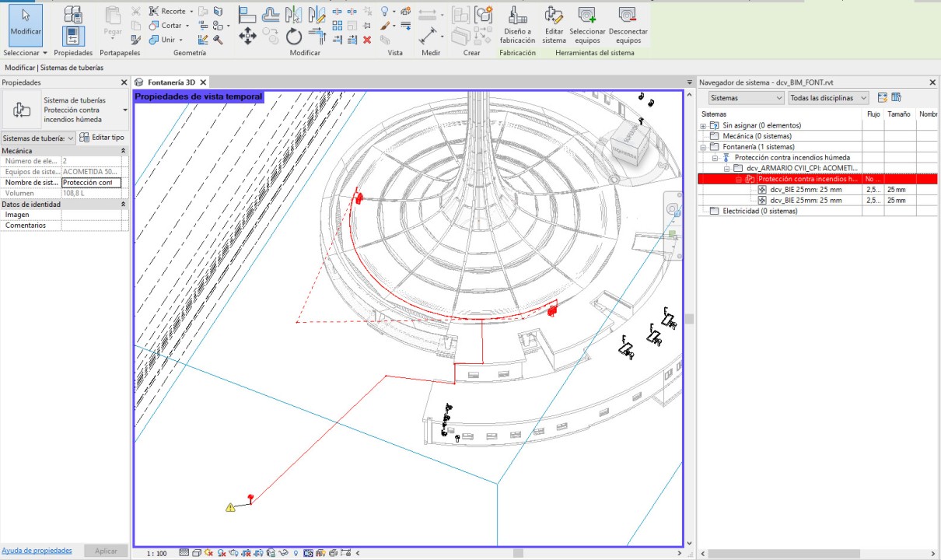
Task: Expand the Sin asignar tree node
Action: (703, 125)
